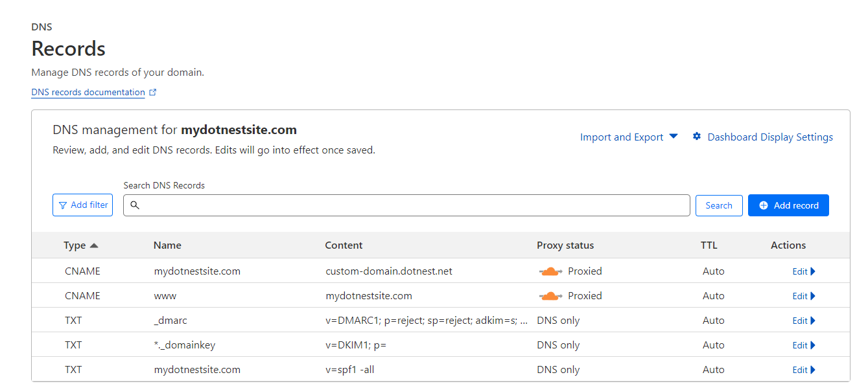Expand Edit for the v=spf1 -all record
The width and height of the screenshot is (868, 386).
804,370
